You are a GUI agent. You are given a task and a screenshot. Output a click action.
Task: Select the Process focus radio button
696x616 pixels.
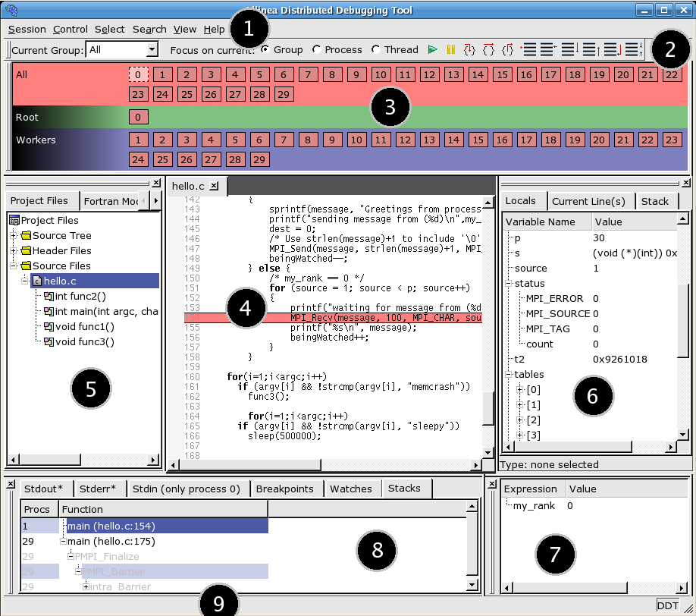pos(316,50)
